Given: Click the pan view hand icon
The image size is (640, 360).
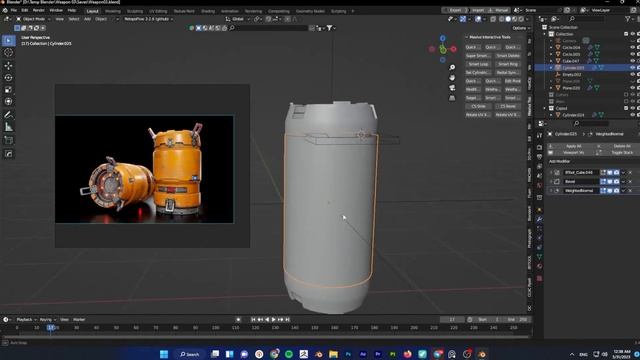Looking at the screenshot, I should click(x=452, y=78).
